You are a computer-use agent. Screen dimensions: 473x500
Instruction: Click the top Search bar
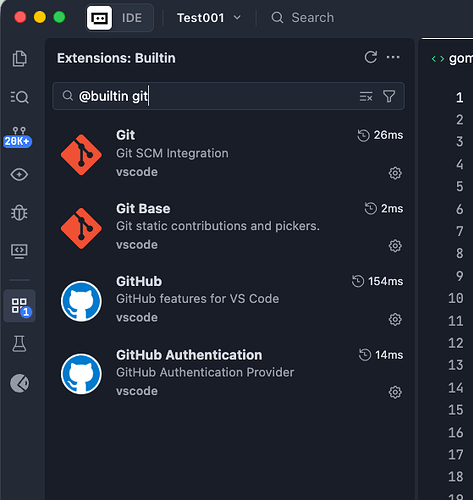point(303,18)
